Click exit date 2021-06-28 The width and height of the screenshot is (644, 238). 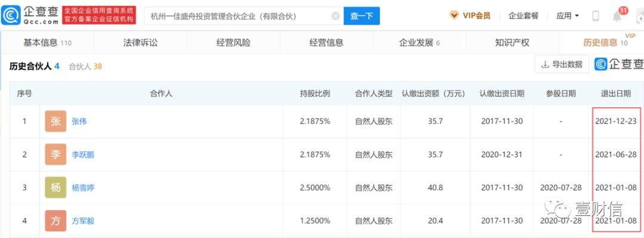coord(615,154)
